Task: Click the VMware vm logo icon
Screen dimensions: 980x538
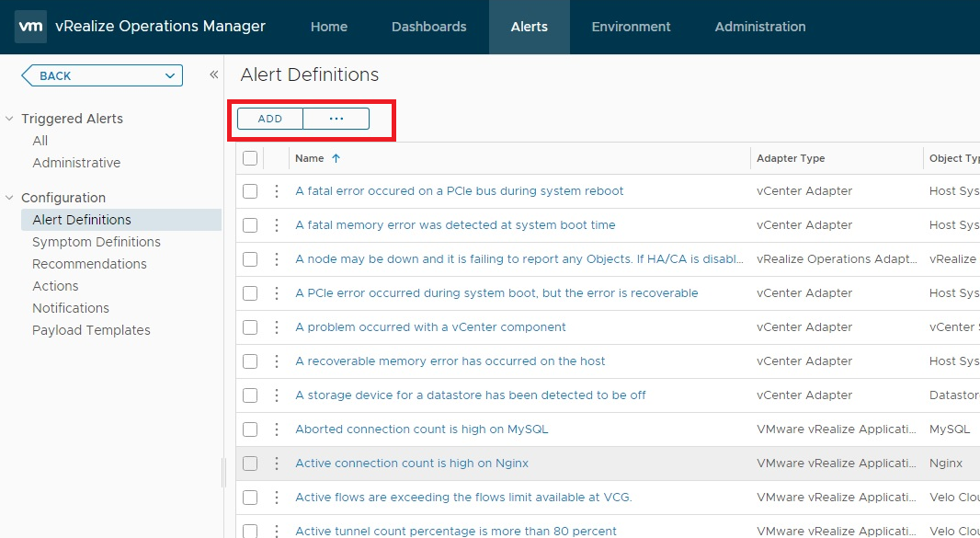Action: [30, 27]
